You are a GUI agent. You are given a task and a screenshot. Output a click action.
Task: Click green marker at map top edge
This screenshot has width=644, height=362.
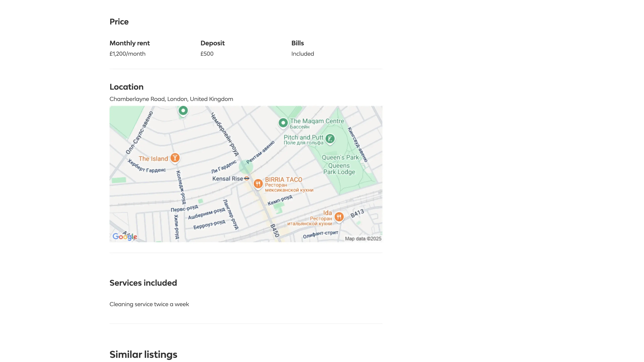tap(183, 110)
